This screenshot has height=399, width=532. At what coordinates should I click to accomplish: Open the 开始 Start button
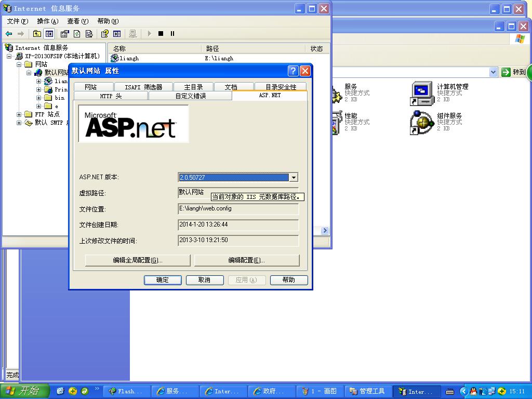24,391
